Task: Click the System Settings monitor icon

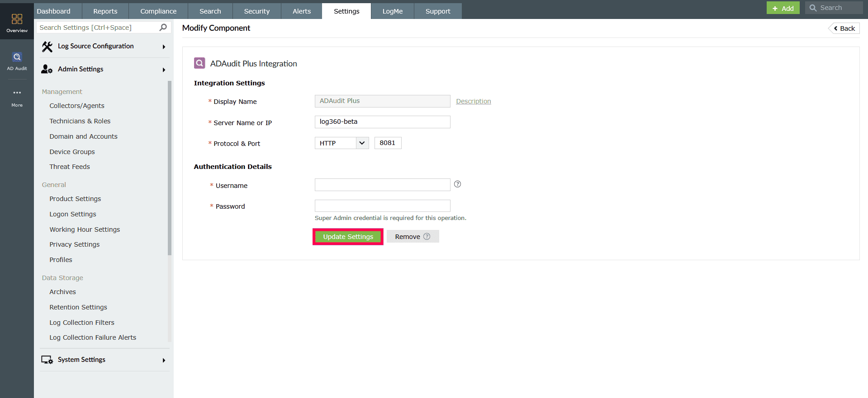Action: tap(47, 360)
